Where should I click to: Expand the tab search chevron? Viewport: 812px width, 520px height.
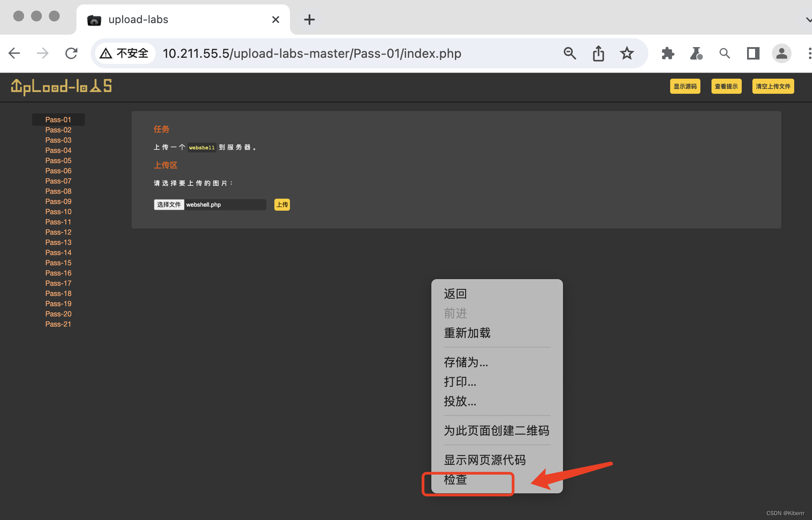[x=808, y=20]
